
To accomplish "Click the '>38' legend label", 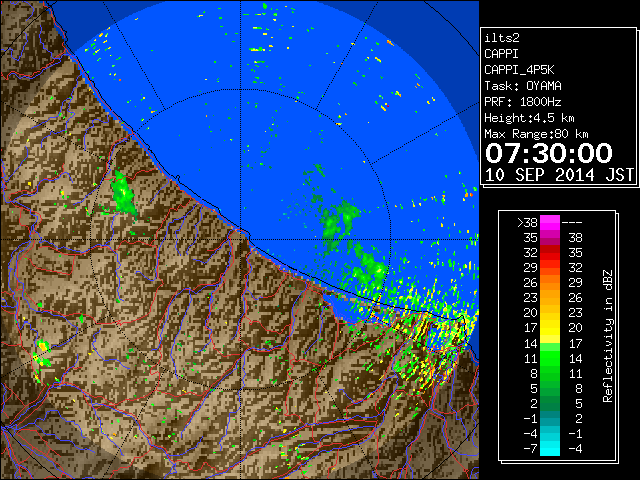I will pyautogui.click(x=527, y=223).
